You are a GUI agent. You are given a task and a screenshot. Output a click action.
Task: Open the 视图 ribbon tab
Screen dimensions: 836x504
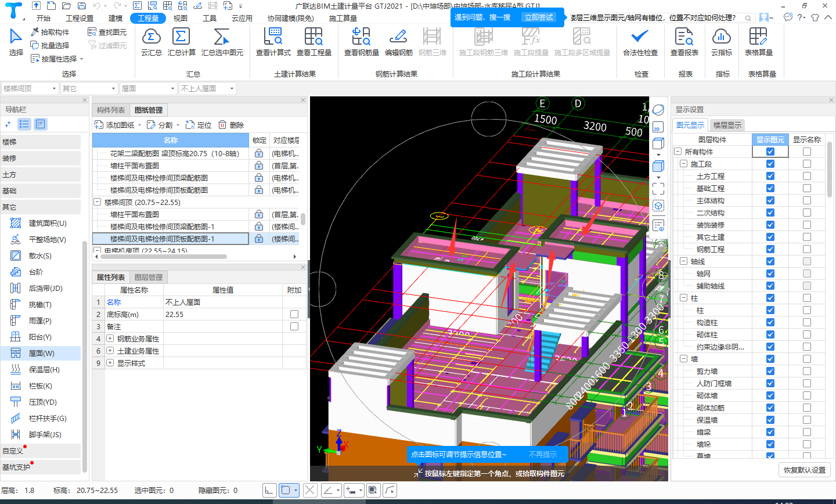tap(180, 18)
